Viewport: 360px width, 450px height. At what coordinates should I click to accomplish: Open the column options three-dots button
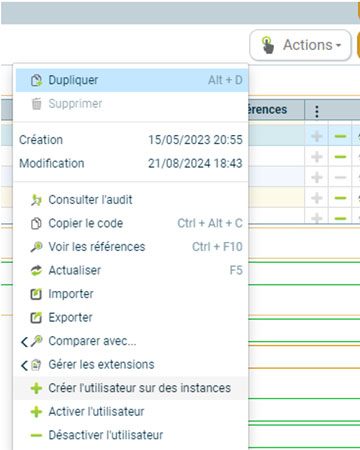317,111
